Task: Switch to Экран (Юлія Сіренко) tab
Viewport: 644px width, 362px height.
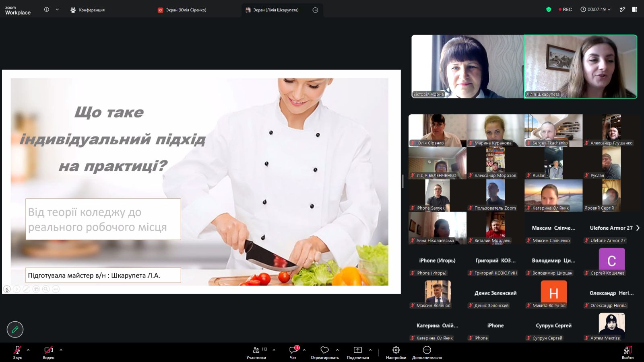Action: tap(182, 10)
